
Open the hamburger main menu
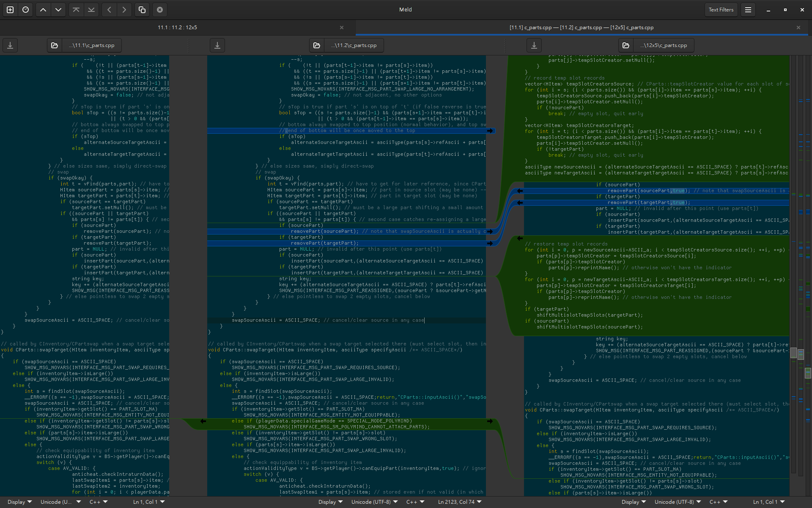pos(748,9)
